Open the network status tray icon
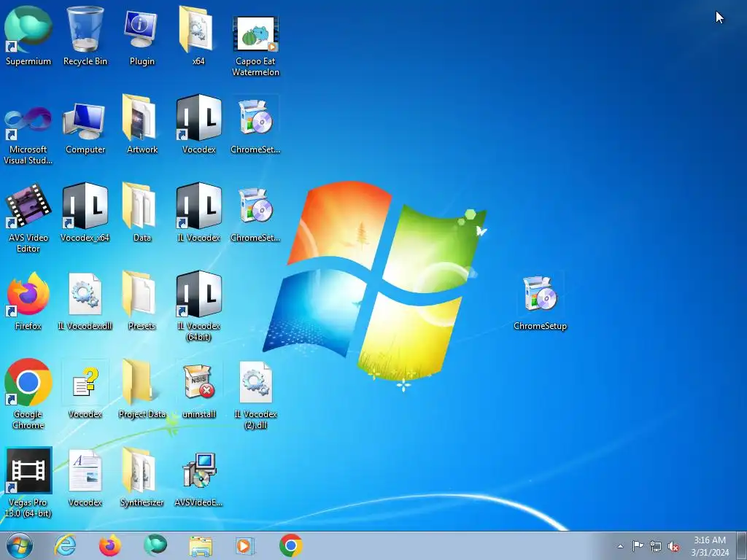This screenshot has width=747, height=560. 656,546
